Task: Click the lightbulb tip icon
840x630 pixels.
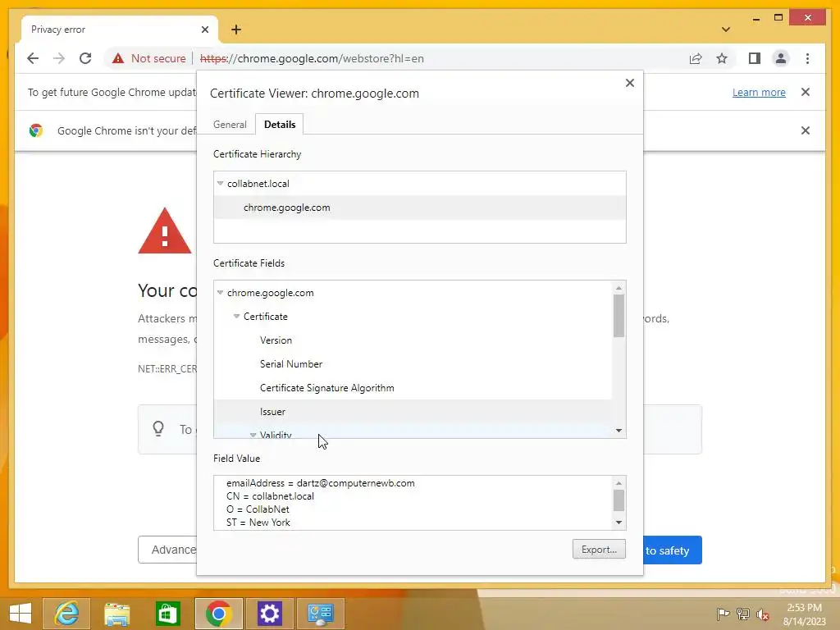Action: click(x=158, y=429)
